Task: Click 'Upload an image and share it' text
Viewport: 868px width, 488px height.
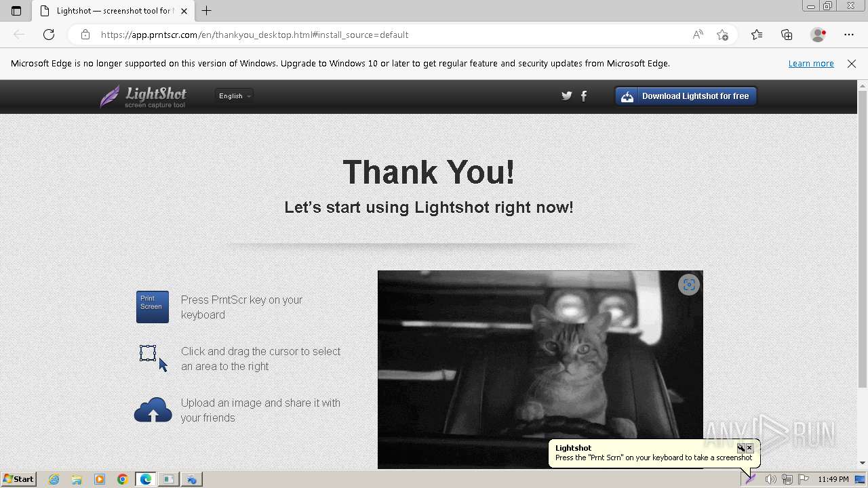Action: click(260, 410)
